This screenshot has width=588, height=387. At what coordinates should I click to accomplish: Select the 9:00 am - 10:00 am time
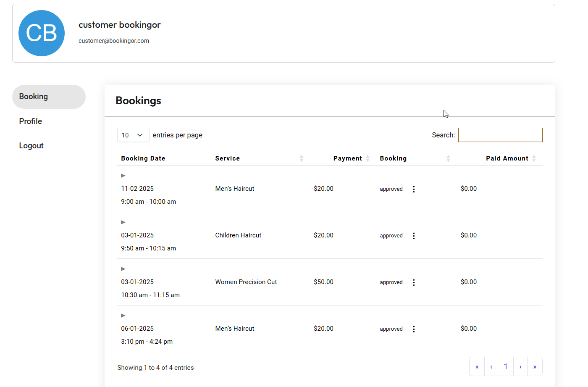(149, 202)
